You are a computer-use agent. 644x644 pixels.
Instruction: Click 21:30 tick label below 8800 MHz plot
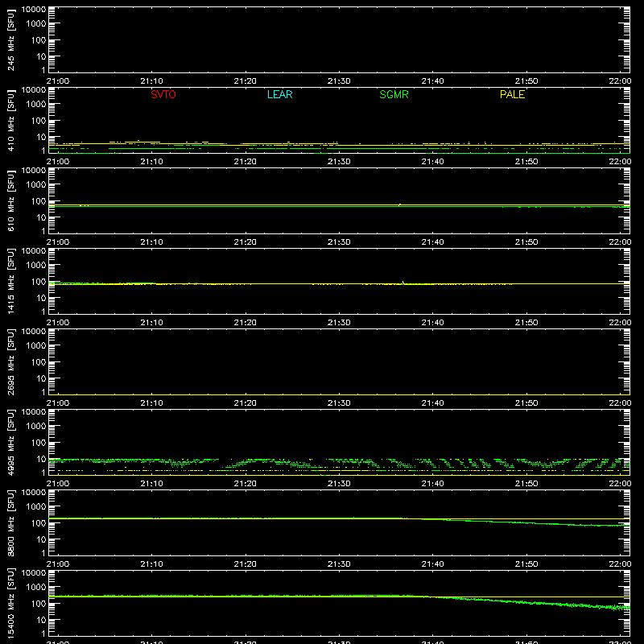pos(339,564)
